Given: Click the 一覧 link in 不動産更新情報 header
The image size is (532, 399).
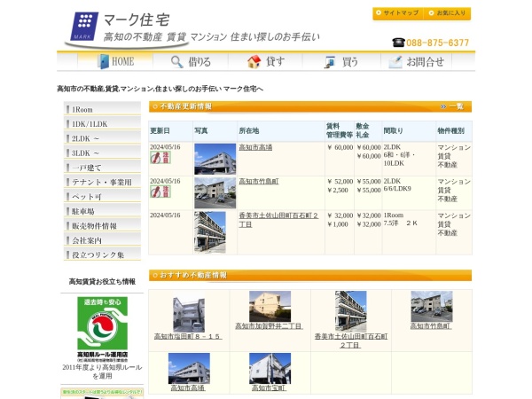Looking at the screenshot, I should click(452, 106).
